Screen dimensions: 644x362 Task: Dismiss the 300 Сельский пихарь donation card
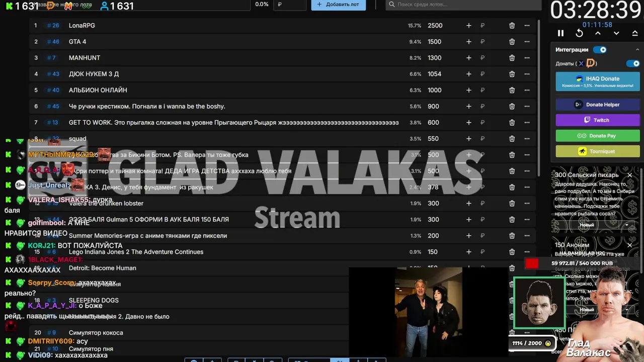629,175
